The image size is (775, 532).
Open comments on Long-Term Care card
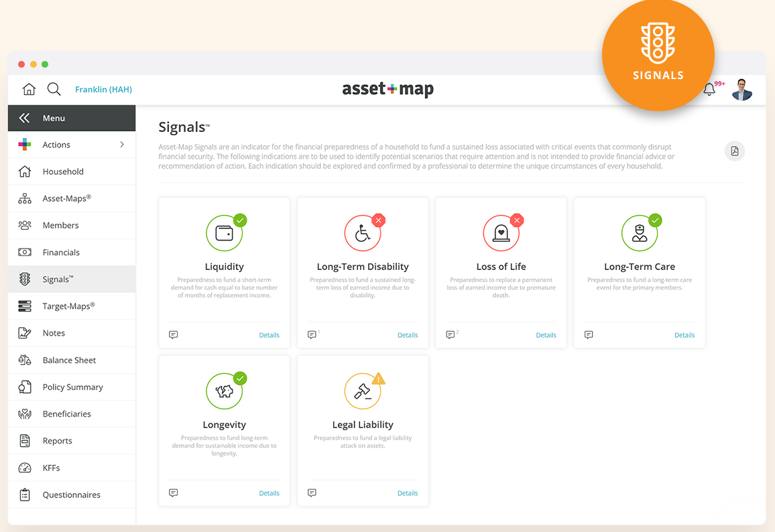tap(589, 335)
